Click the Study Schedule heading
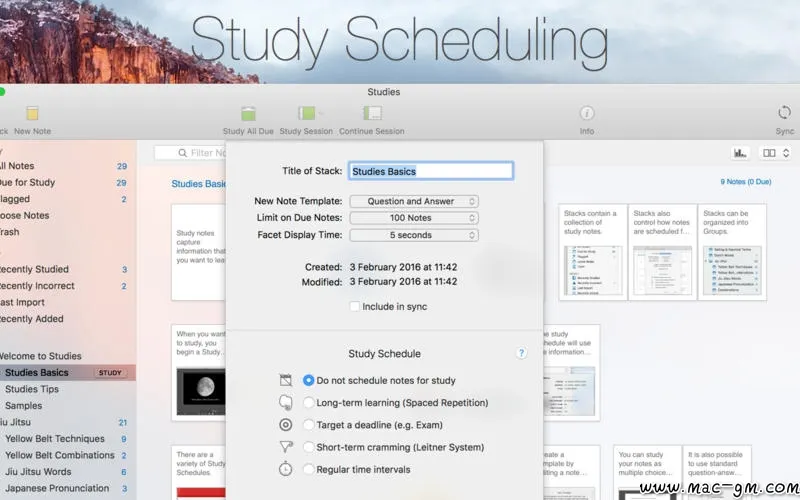 [x=385, y=354]
